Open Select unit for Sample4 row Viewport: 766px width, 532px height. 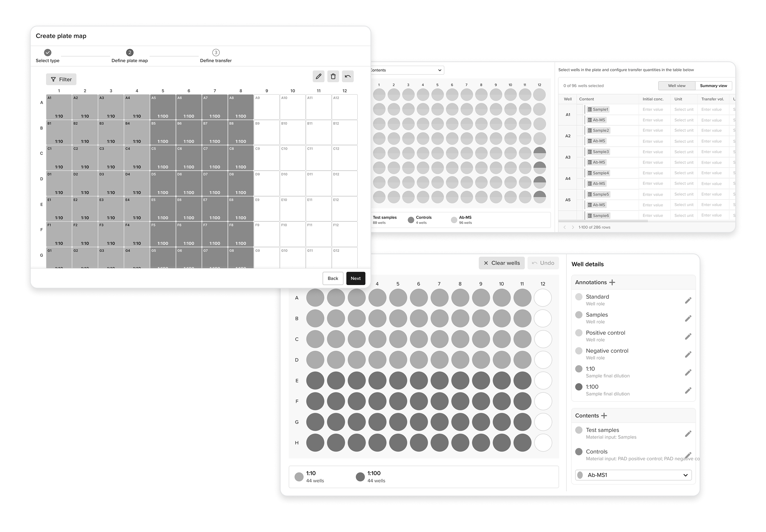(684, 173)
